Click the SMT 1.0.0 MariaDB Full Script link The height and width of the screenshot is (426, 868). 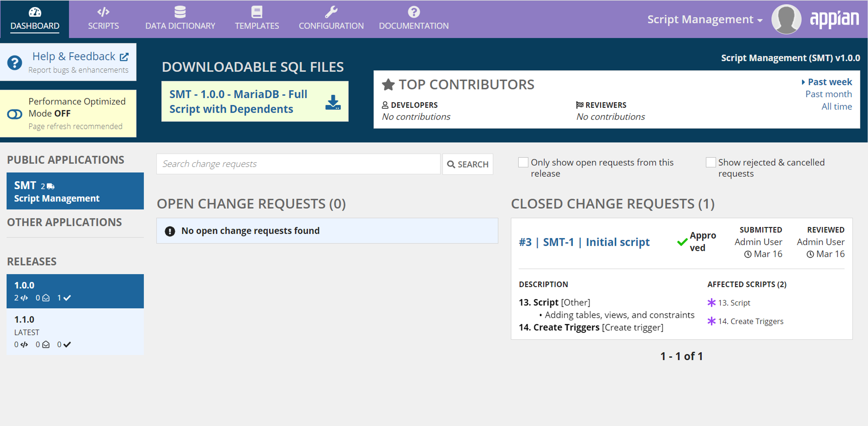[238, 101]
